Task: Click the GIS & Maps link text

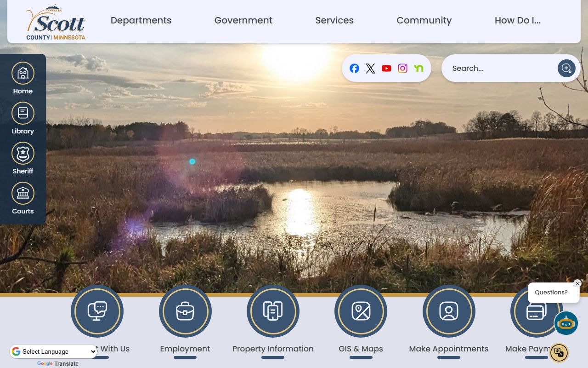Action: coord(361,349)
